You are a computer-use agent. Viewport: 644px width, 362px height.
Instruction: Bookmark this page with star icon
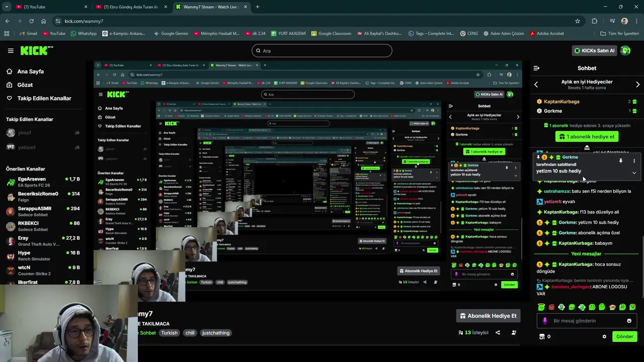578,21
